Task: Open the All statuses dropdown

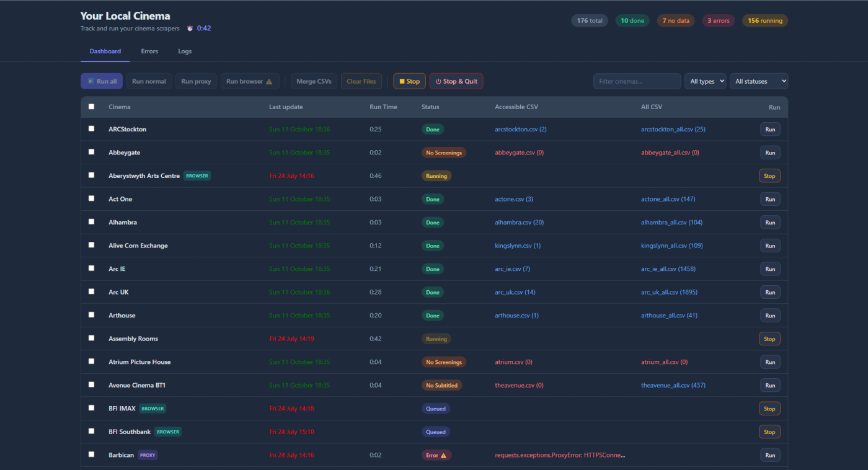Action: click(x=759, y=81)
